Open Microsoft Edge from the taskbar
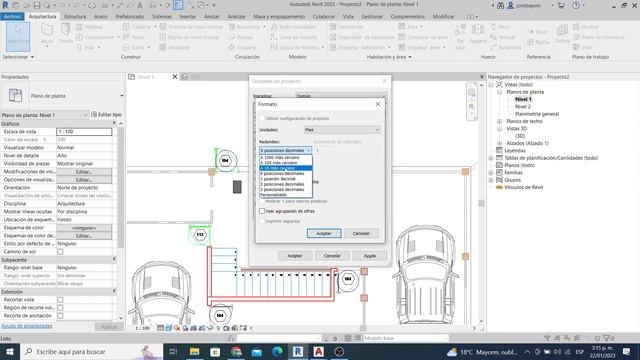The image size is (640, 360). 277,351
